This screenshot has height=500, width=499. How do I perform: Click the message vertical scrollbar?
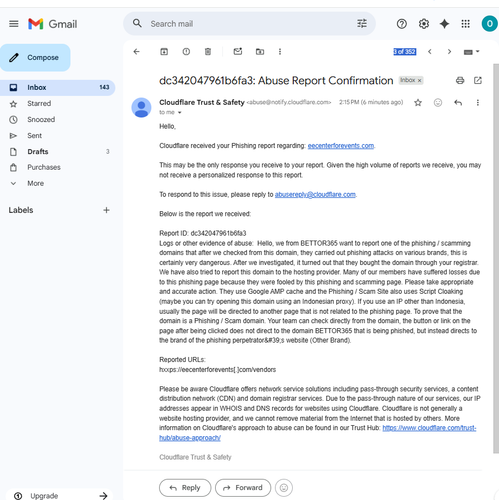point(496,258)
